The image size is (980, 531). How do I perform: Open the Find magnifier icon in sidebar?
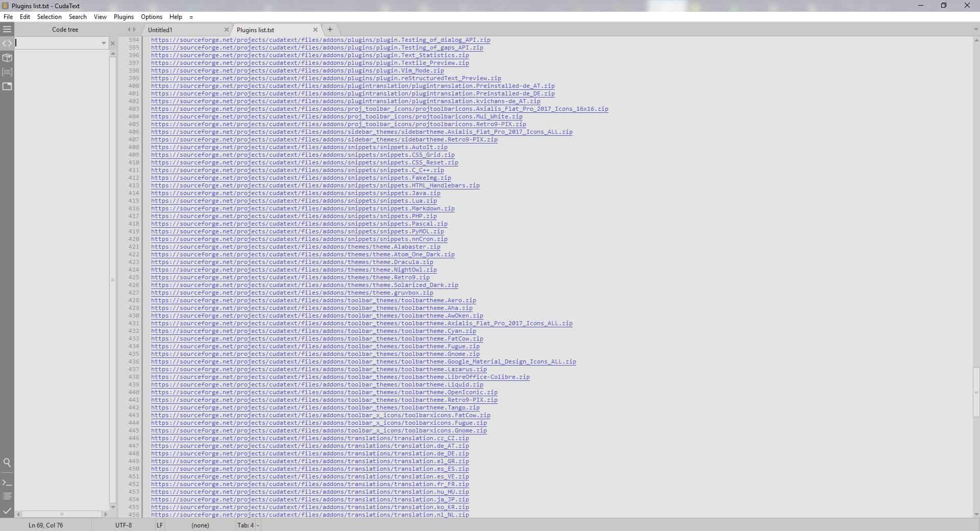tap(7, 463)
